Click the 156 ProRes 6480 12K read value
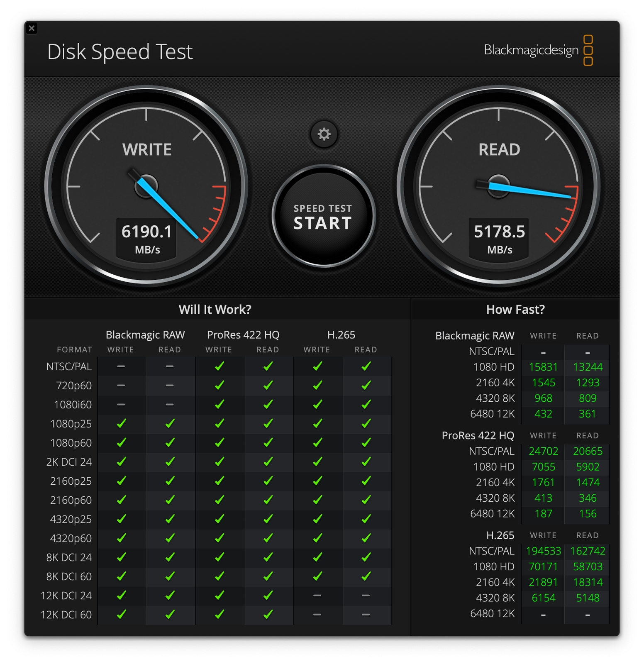 (588, 514)
